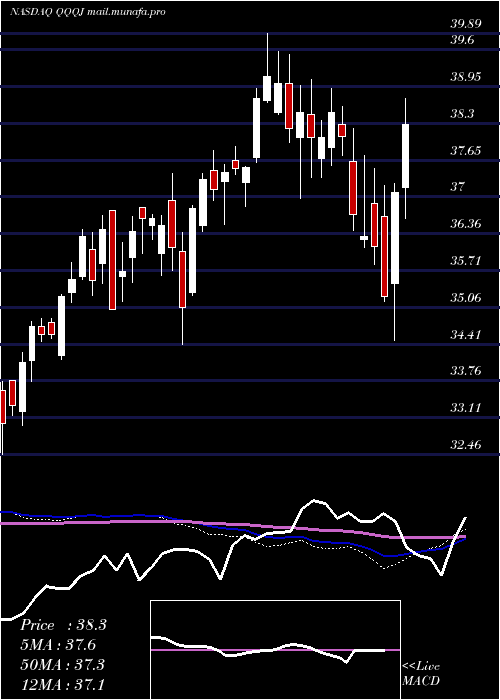This screenshot has width=500, height=700.
Task: Click the 33.11 price axis label
Action: coord(466,408)
